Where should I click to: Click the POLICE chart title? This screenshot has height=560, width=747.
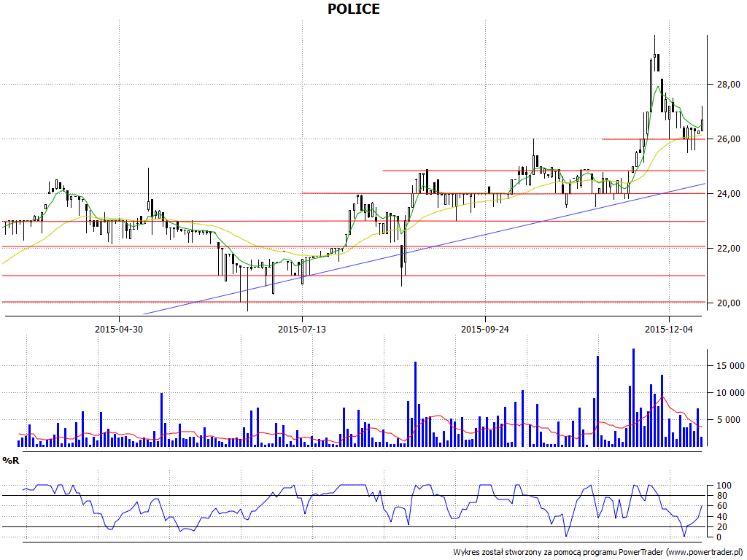pyautogui.click(x=354, y=9)
